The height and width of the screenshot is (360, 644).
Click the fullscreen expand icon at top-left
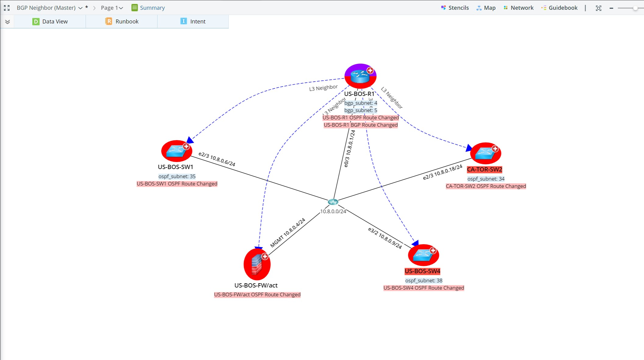pyautogui.click(x=7, y=8)
